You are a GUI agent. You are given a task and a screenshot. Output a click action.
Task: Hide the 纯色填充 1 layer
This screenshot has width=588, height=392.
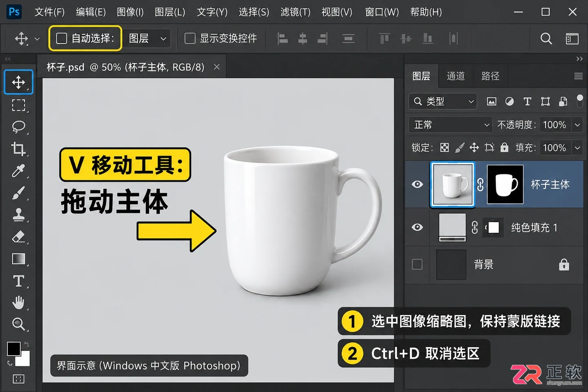(x=417, y=227)
